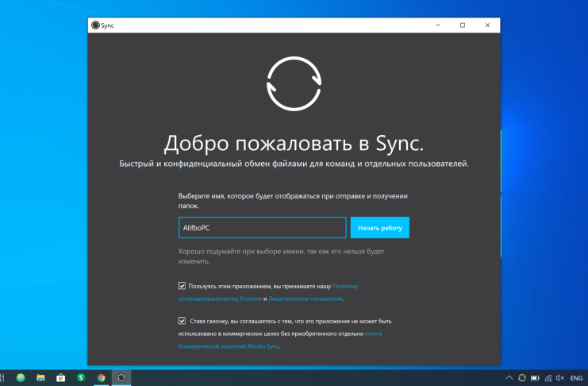Click the muted volume icon

560,378
